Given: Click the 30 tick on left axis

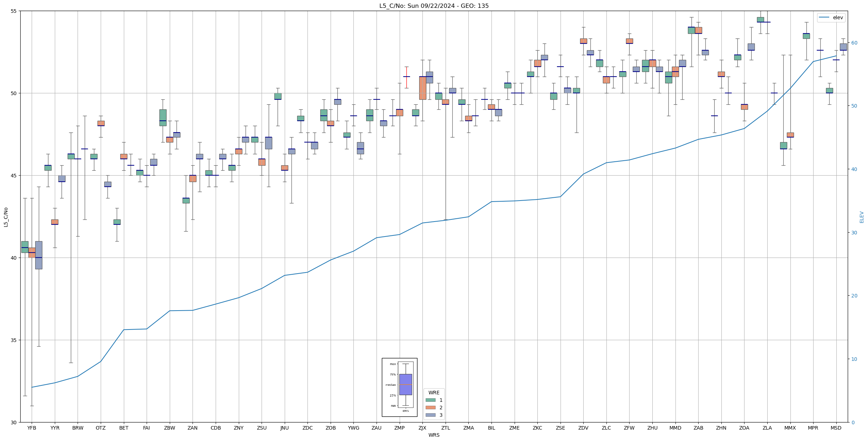Looking at the screenshot, I should tap(13, 422).
